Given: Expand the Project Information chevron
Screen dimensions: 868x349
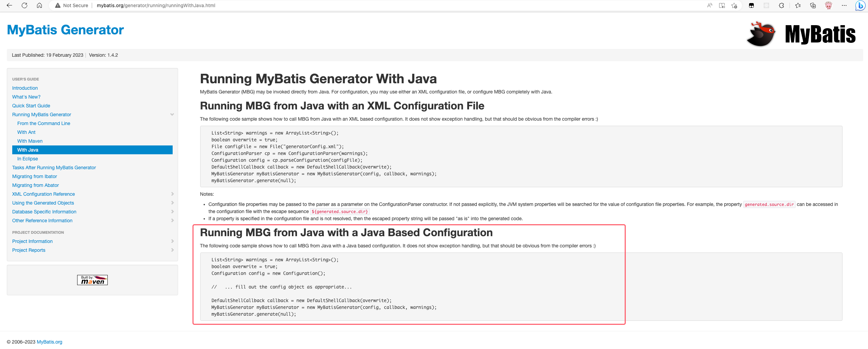Looking at the screenshot, I should 172,241.
